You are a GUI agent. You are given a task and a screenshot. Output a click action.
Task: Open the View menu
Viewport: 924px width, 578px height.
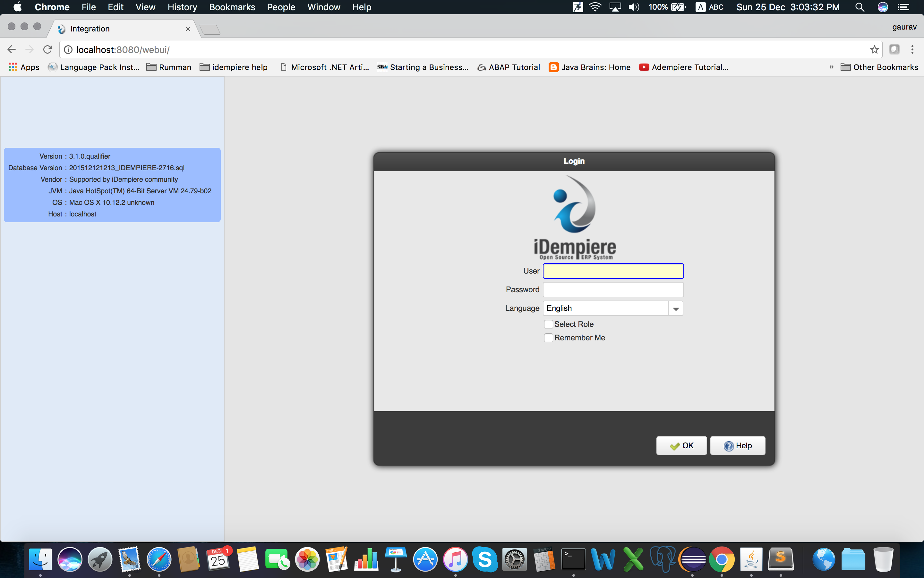pyautogui.click(x=145, y=7)
